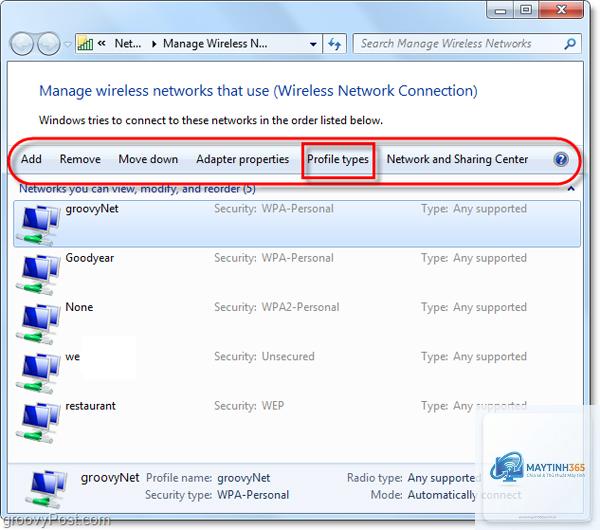Click the blue Help question mark icon
Viewport: 600px width, 530px height.
click(x=561, y=159)
